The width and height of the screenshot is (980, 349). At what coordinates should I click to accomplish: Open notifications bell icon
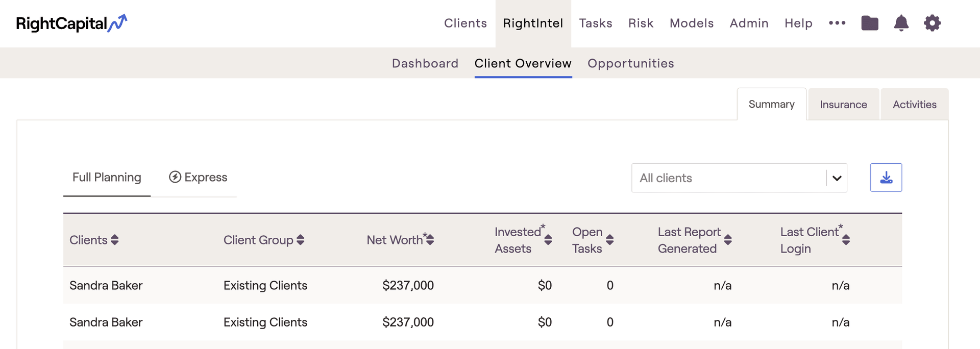click(x=901, y=23)
